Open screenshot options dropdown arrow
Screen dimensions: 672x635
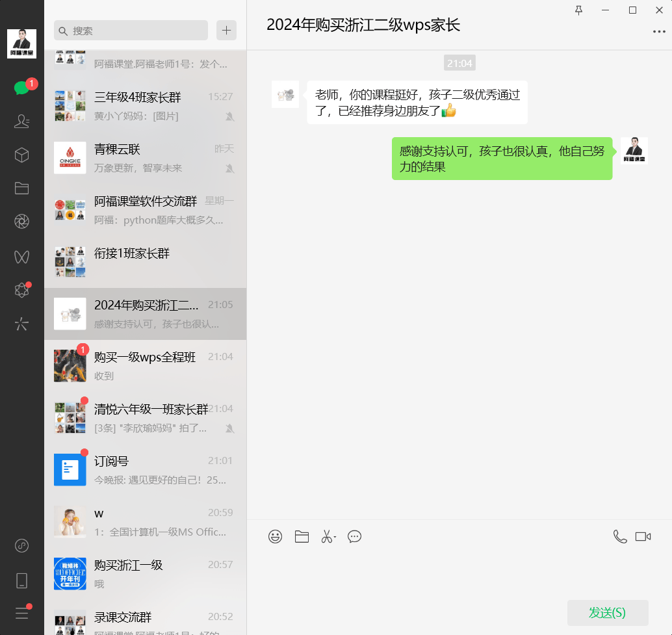point(335,537)
